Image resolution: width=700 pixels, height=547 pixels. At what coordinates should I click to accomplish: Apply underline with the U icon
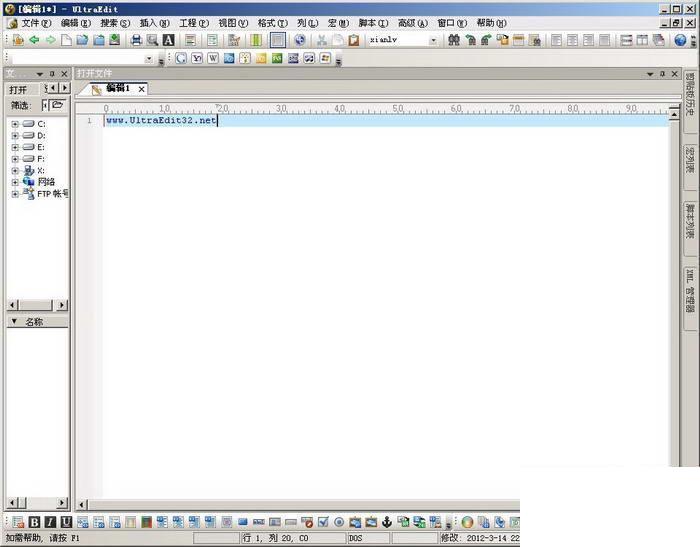(67, 522)
